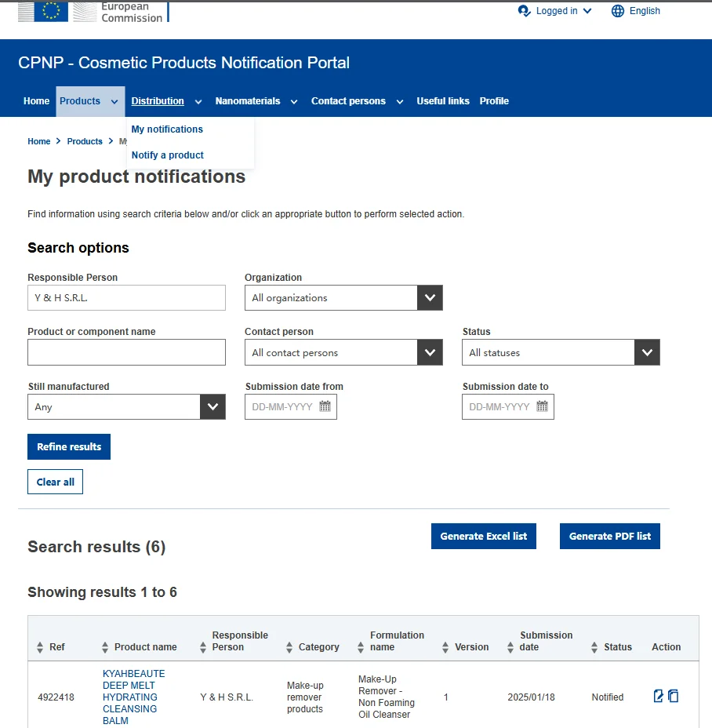
Task: Sort results by Status column arrows
Action: click(x=594, y=647)
